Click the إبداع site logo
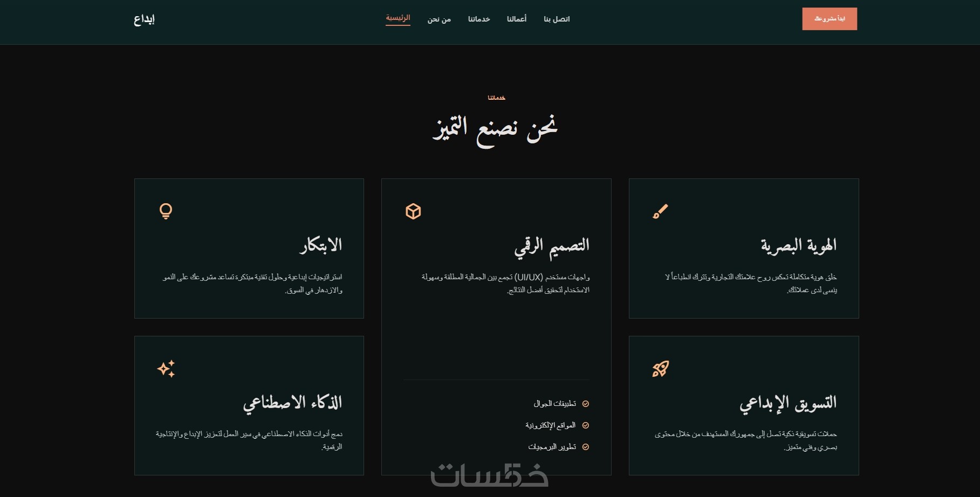 145,19
